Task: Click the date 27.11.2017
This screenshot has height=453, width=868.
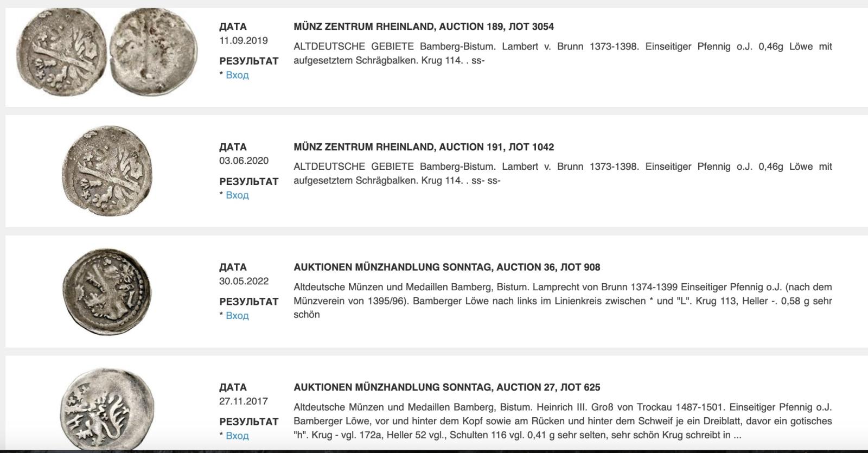Action: point(244,401)
